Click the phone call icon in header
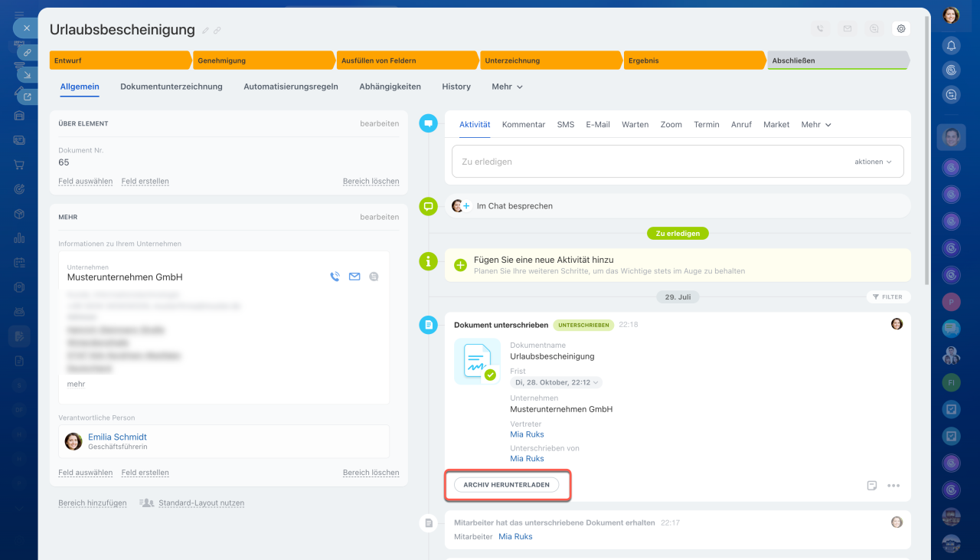 [x=820, y=29]
